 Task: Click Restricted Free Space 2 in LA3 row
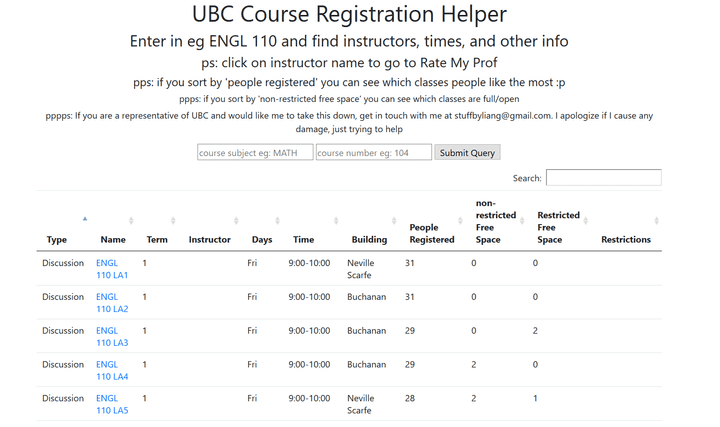(x=535, y=331)
